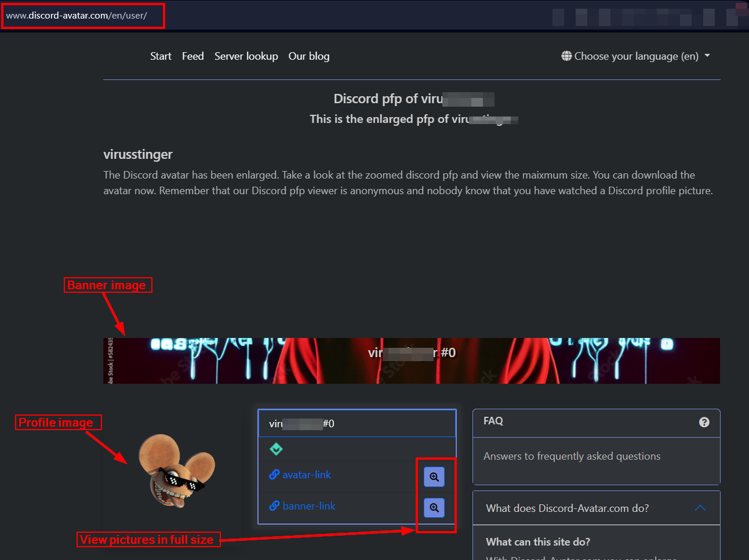Click the chain icon next to banner-link

click(274, 506)
